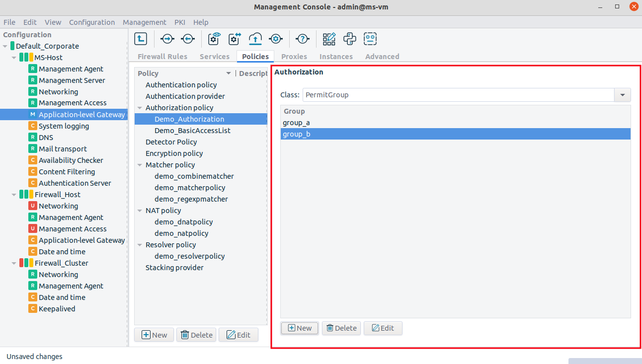Switch to the Instances tab
642x364 pixels.
click(x=336, y=56)
